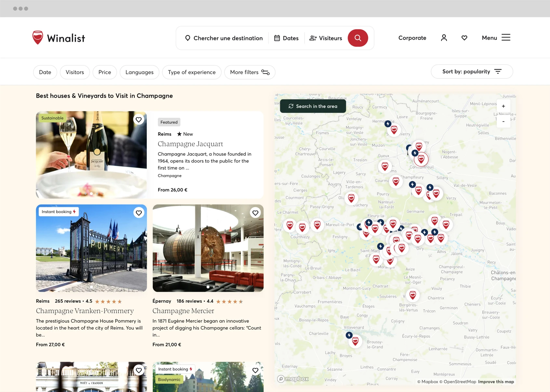Expand the More filters options
The height and width of the screenshot is (392, 550).
tap(249, 72)
